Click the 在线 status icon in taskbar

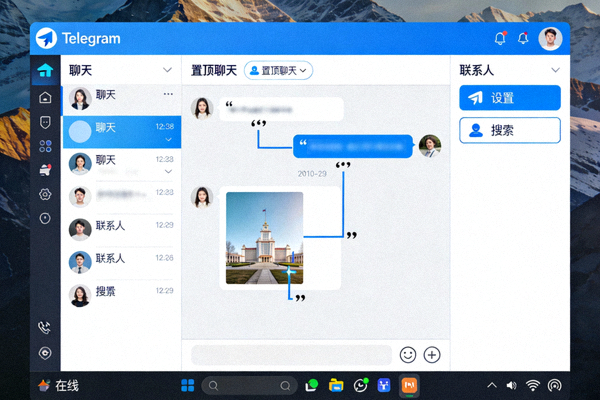(x=44, y=385)
